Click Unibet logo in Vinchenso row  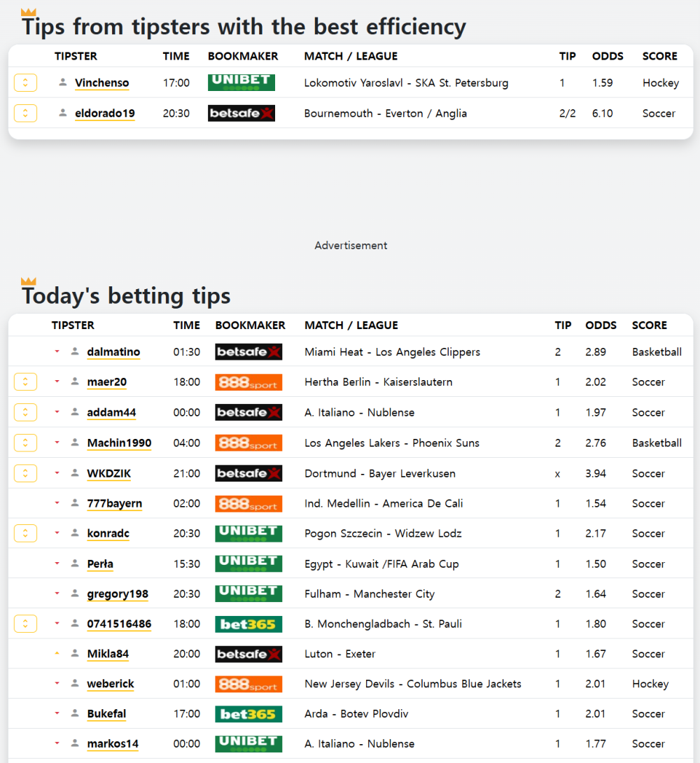click(241, 82)
